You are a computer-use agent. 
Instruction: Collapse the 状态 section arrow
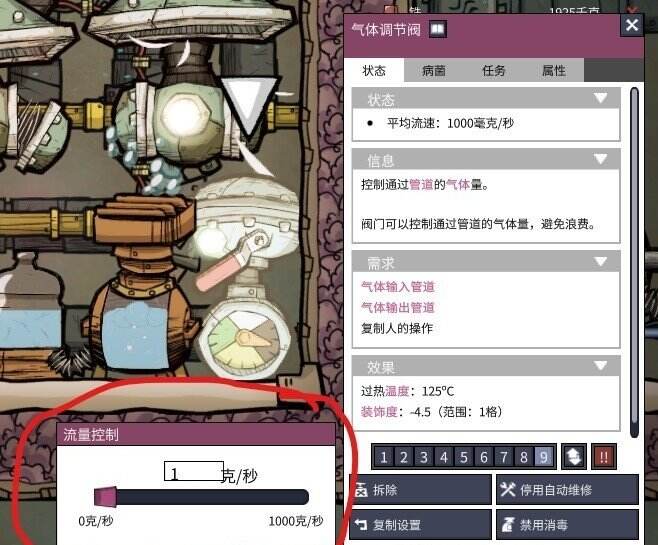click(601, 98)
